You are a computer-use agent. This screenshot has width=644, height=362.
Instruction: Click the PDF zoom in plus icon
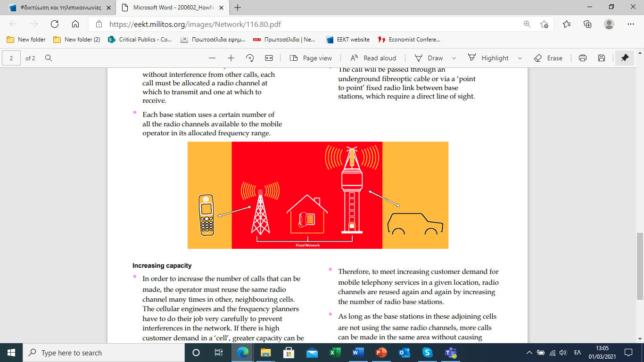(x=231, y=58)
